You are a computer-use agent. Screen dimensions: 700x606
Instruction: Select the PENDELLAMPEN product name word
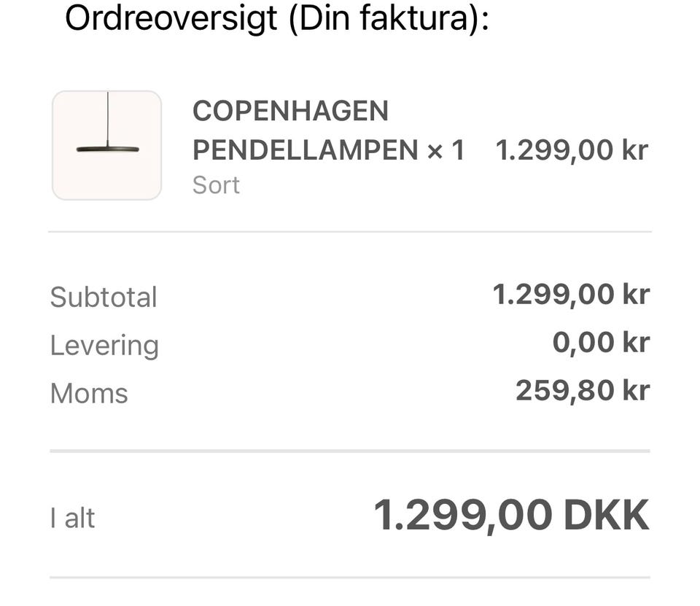pyautogui.click(x=305, y=150)
